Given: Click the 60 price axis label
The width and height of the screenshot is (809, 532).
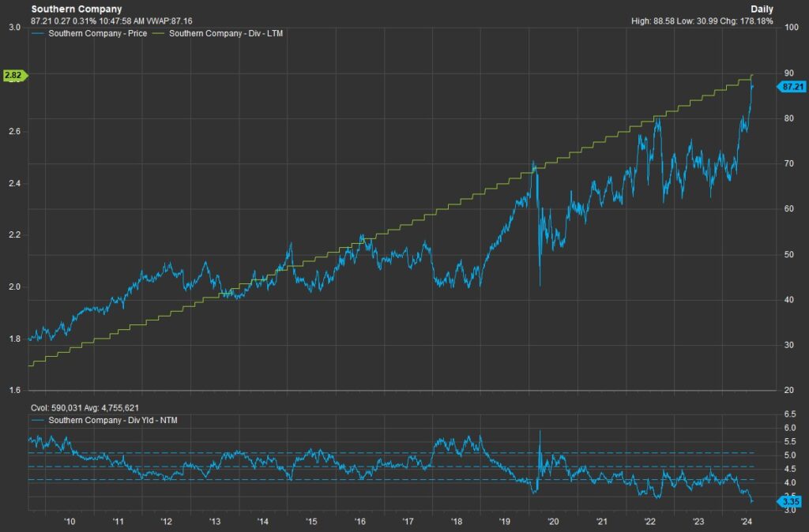Looking at the screenshot, I should [x=789, y=209].
